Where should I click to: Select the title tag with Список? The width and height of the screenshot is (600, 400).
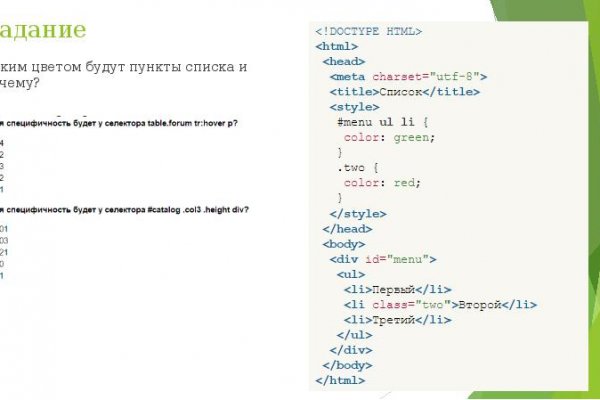point(397,90)
